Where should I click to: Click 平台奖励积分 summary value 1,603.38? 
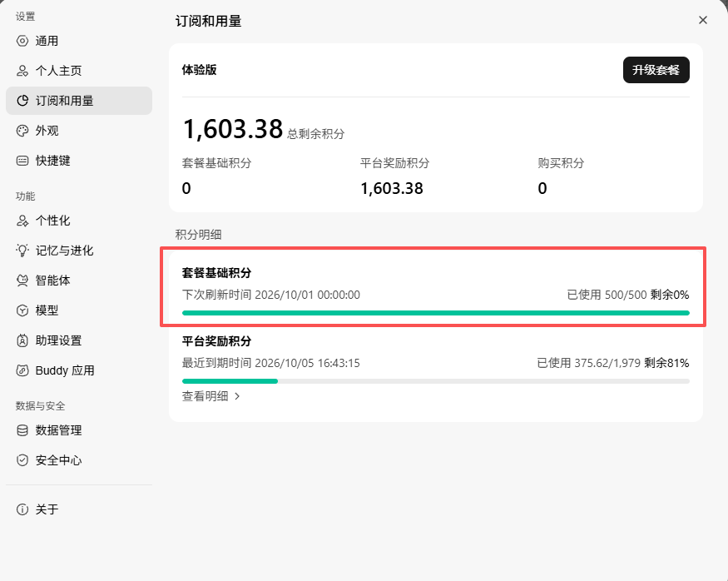tap(392, 189)
